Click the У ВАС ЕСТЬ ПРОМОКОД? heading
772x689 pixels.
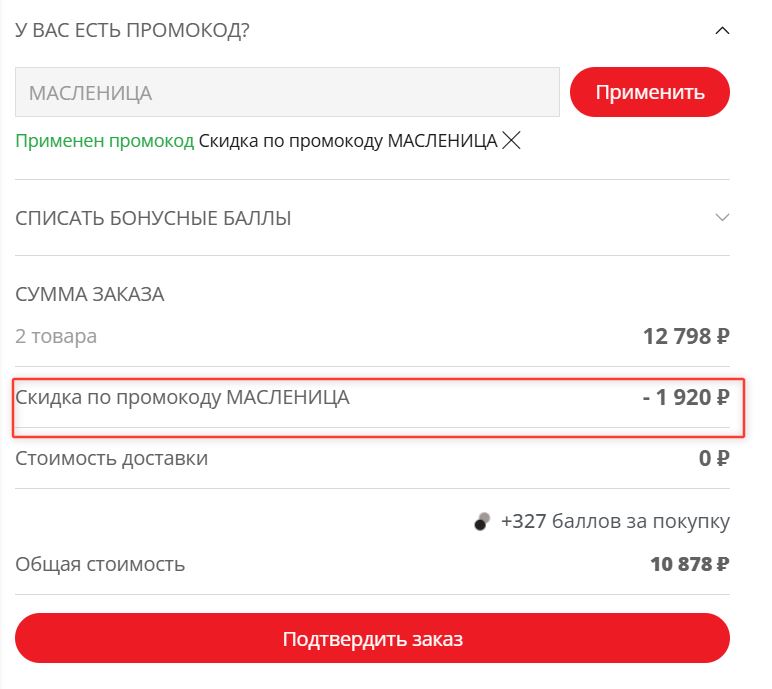click(132, 31)
